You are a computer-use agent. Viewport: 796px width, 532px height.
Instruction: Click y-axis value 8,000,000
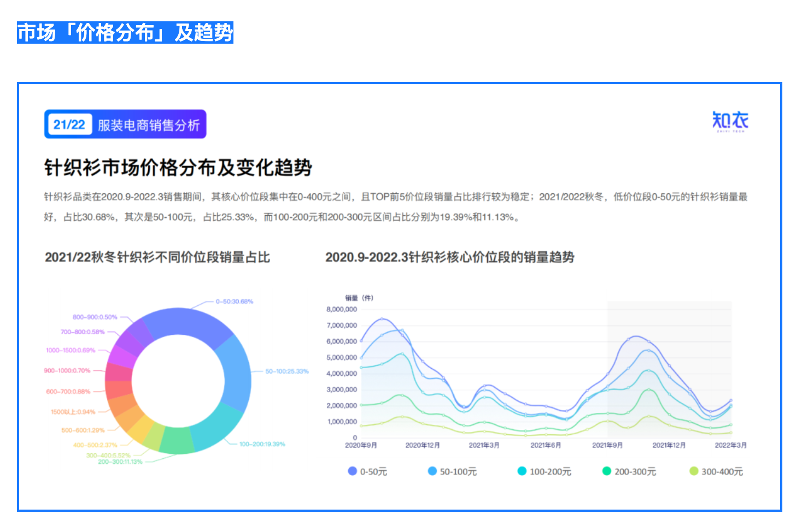pos(342,309)
